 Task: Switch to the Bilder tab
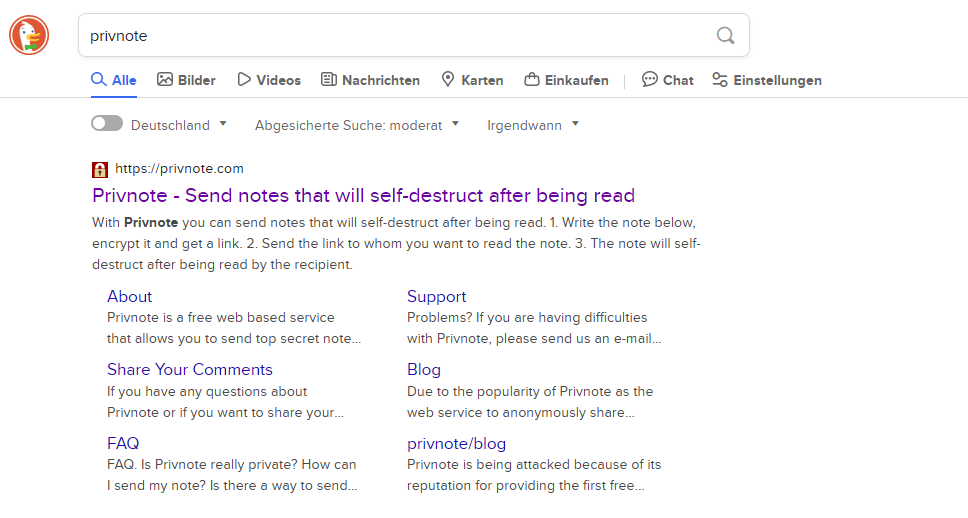point(186,80)
